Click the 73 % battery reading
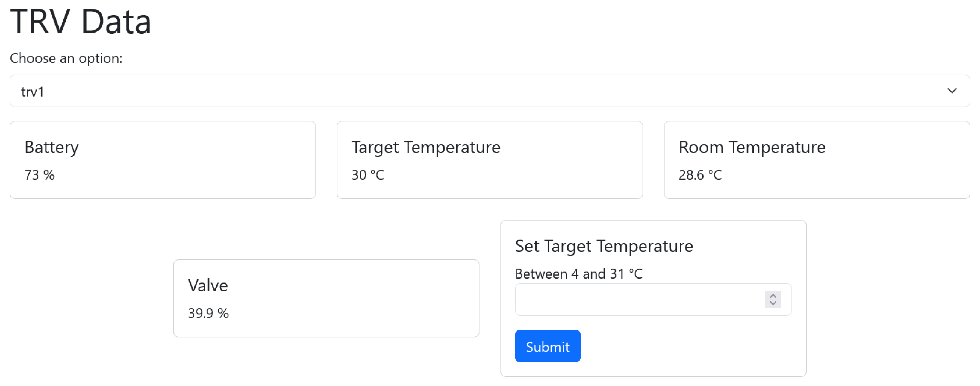The width and height of the screenshot is (980, 386). click(40, 175)
